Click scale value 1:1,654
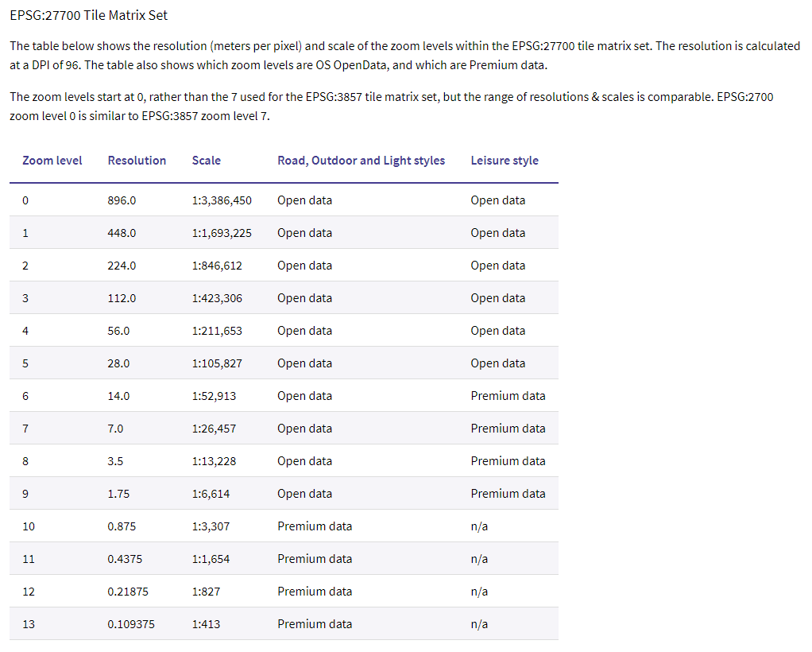Viewport: 812px width, 652px height. point(211,560)
